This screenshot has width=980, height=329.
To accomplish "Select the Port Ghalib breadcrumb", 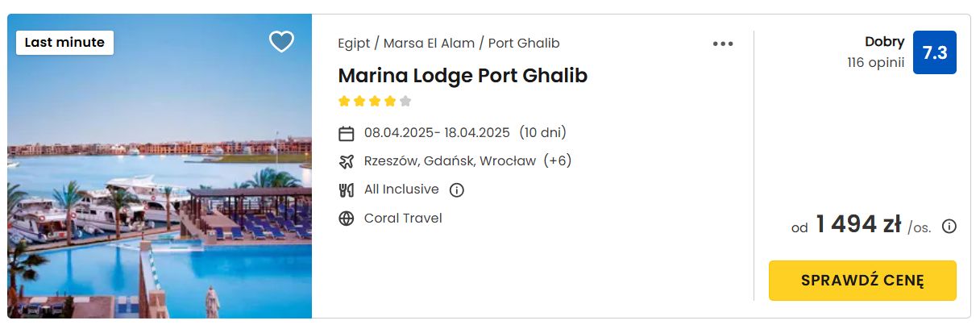I will 524,44.
